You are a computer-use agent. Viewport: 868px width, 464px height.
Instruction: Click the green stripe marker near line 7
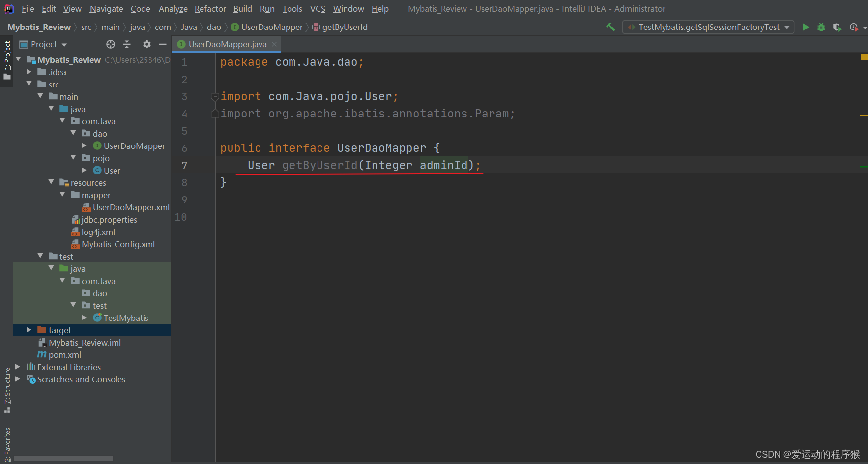(x=864, y=167)
